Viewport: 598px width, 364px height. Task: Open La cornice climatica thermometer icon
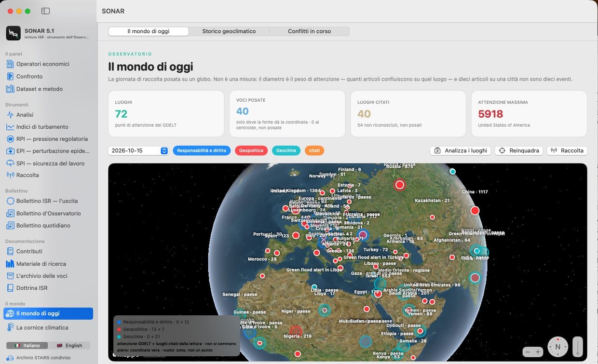click(10, 327)
